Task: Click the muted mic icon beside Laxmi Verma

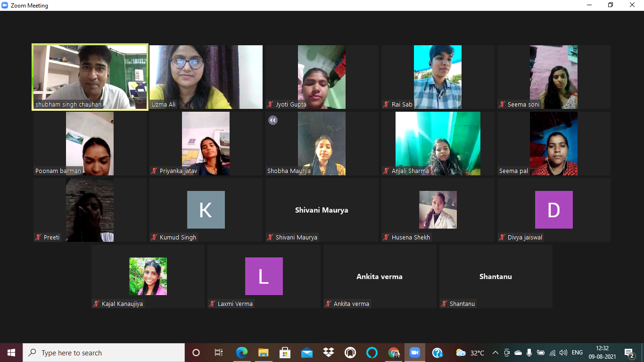Action: coord(213,304)
